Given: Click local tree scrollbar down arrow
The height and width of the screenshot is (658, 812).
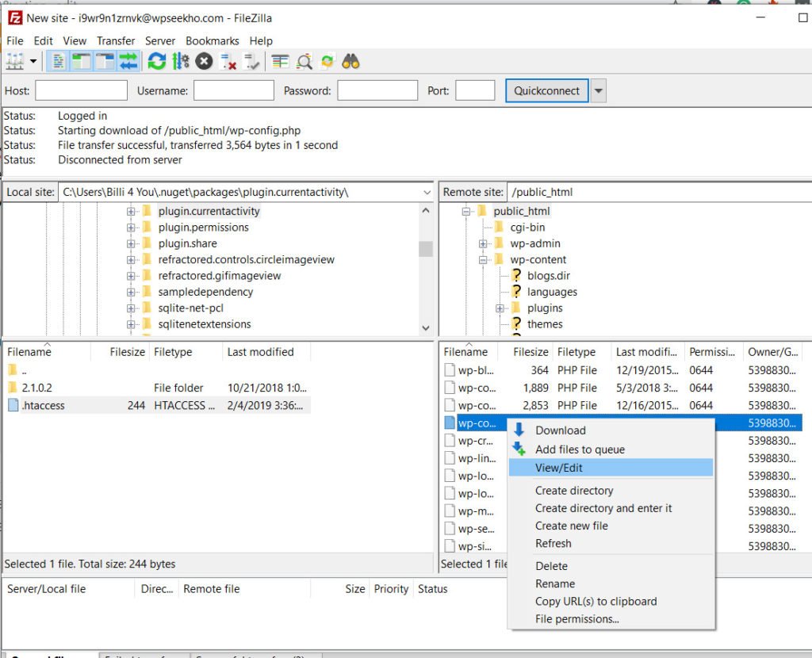Looking at the screenshot, I should point(426,328).
